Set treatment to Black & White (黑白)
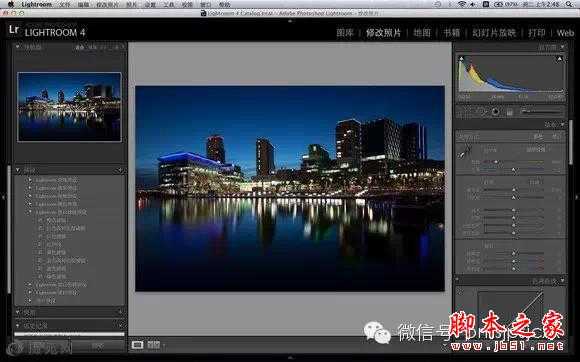Viewport: 580px width, 362px height. [556, 137]
